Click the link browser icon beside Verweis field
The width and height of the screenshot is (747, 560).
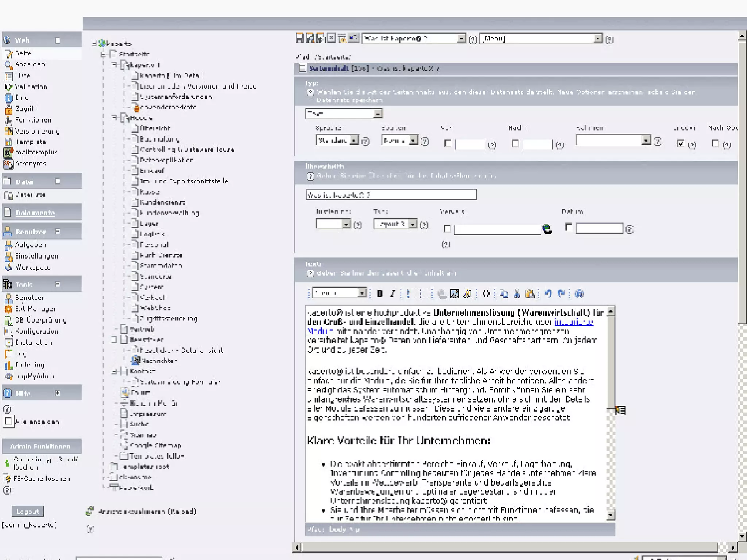(x=546, y=229)
